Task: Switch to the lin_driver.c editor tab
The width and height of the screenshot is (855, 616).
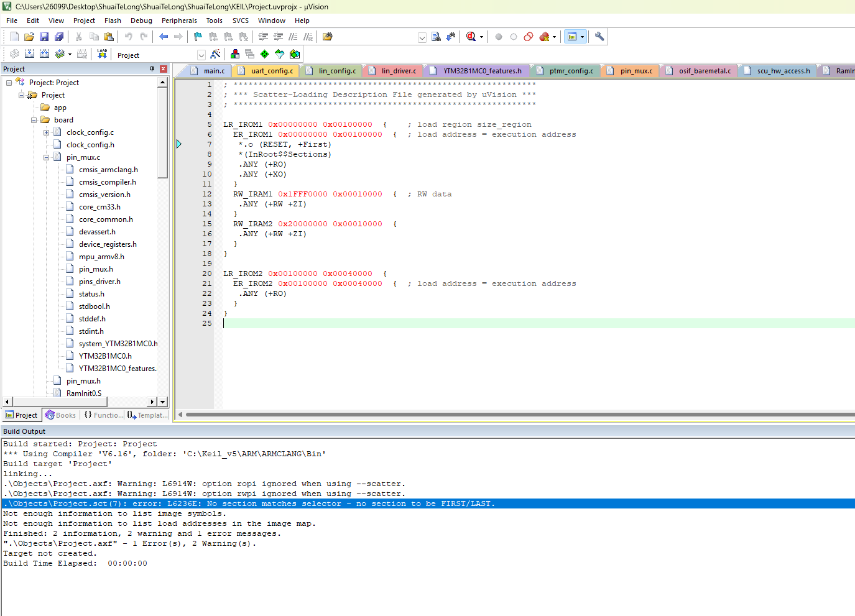Action: pyautogui.click(x=393, y=71)
